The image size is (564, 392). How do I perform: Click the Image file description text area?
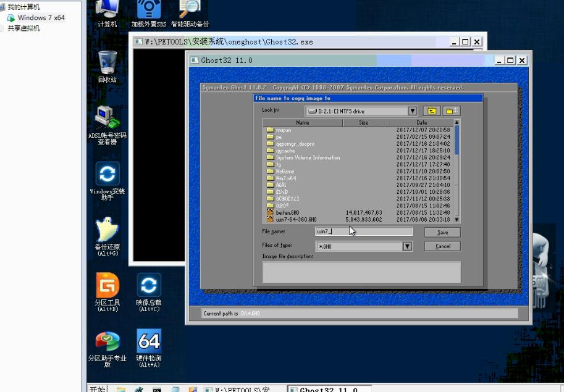[361, 272]
